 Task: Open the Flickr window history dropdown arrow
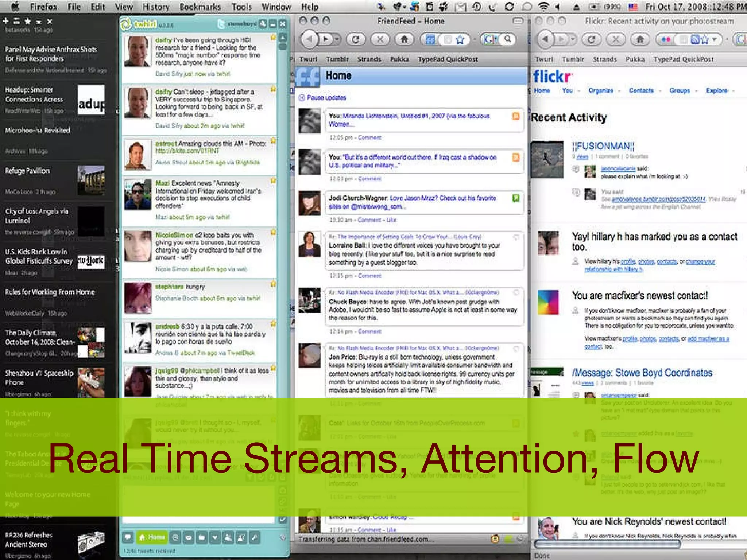573,39
